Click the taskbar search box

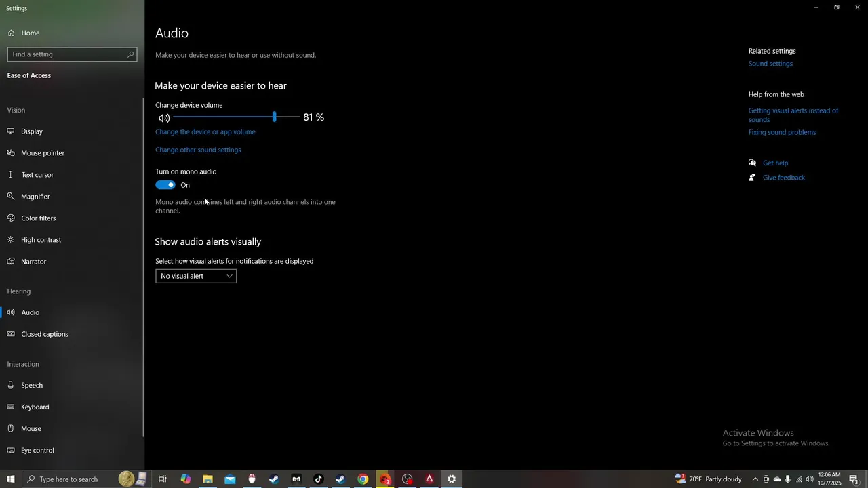pos(86,479)
